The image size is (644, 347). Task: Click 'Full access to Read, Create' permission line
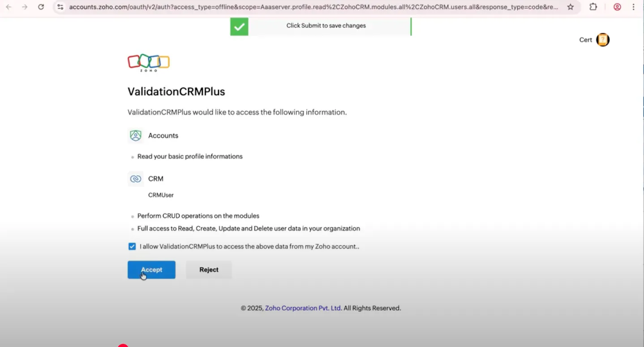[249, 228]
